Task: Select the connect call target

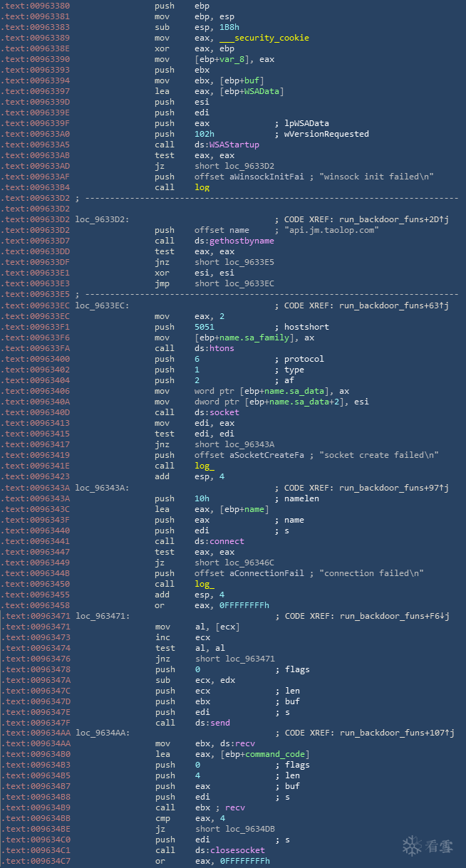Action: (x=227, y=541)
